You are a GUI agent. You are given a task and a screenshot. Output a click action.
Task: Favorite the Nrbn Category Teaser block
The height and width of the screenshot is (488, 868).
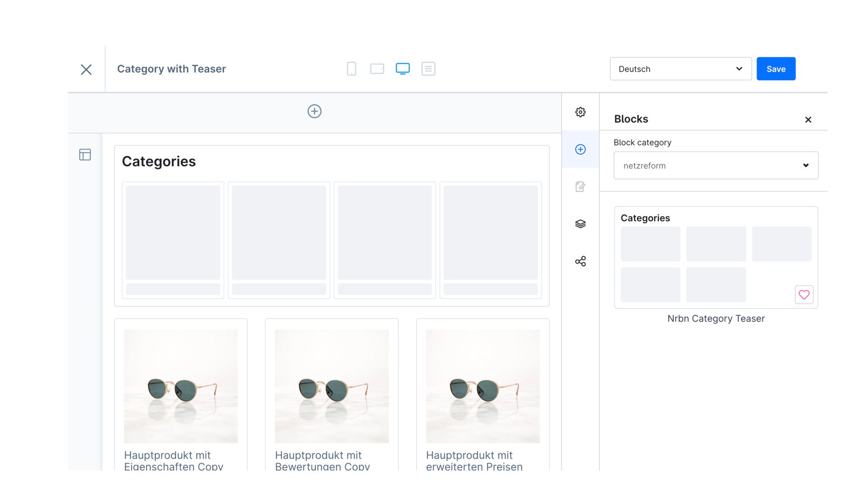[x=804, y=295]
